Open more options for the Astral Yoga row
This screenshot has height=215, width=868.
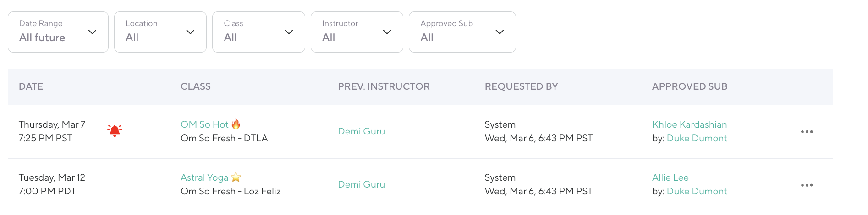tap(807, 185)
